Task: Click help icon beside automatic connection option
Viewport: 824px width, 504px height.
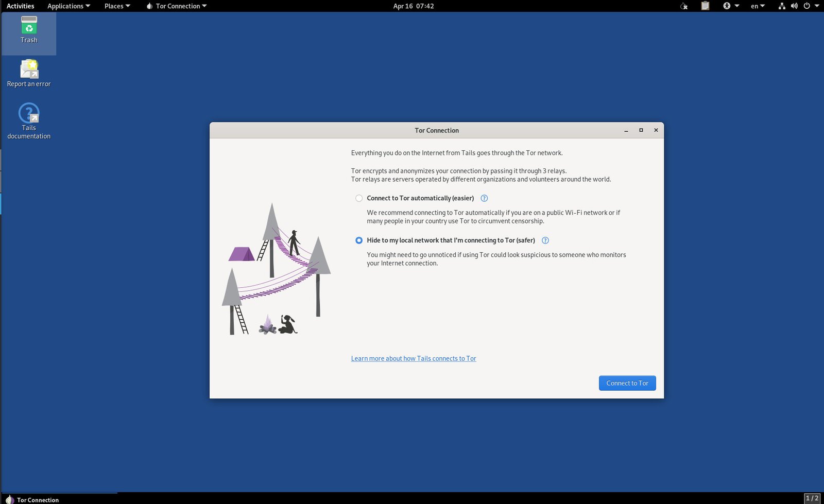Action: point(484,198)
